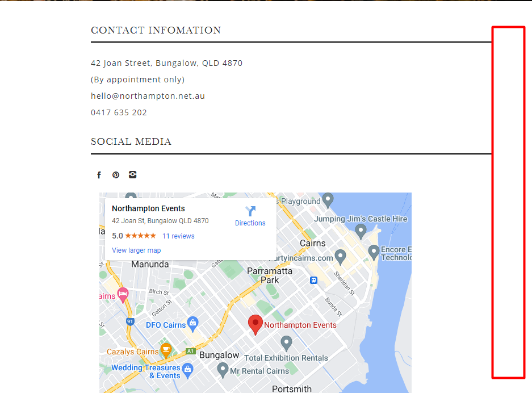Click the Total Exhibition Rentals label

[286, 358]
